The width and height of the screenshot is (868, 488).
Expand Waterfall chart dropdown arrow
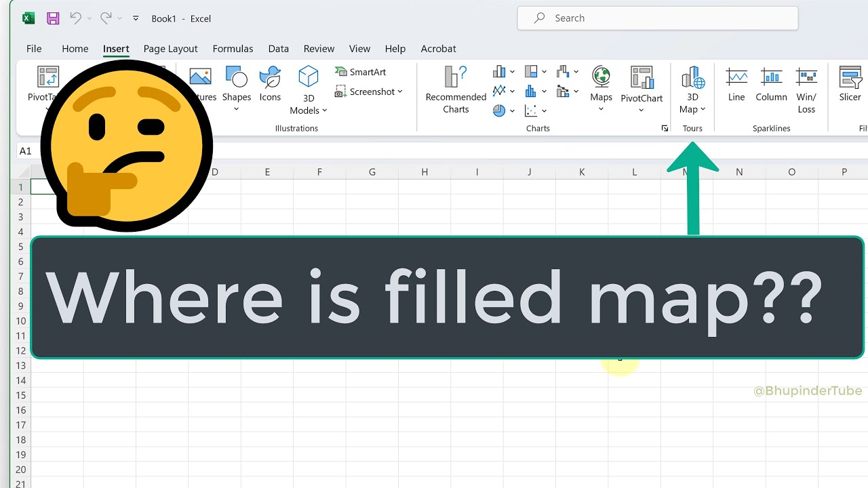pos(576,72)
